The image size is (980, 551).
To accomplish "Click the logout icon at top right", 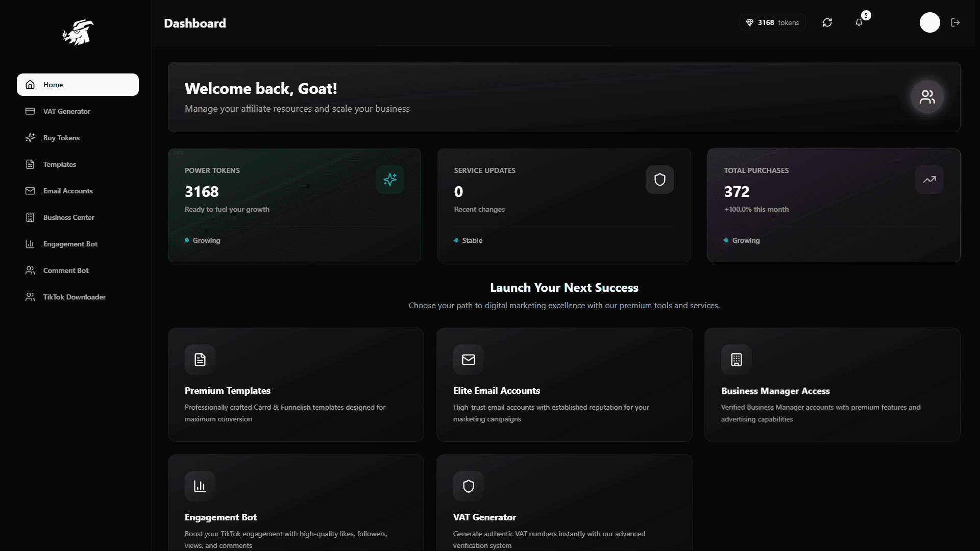I will tap(955, 22).
